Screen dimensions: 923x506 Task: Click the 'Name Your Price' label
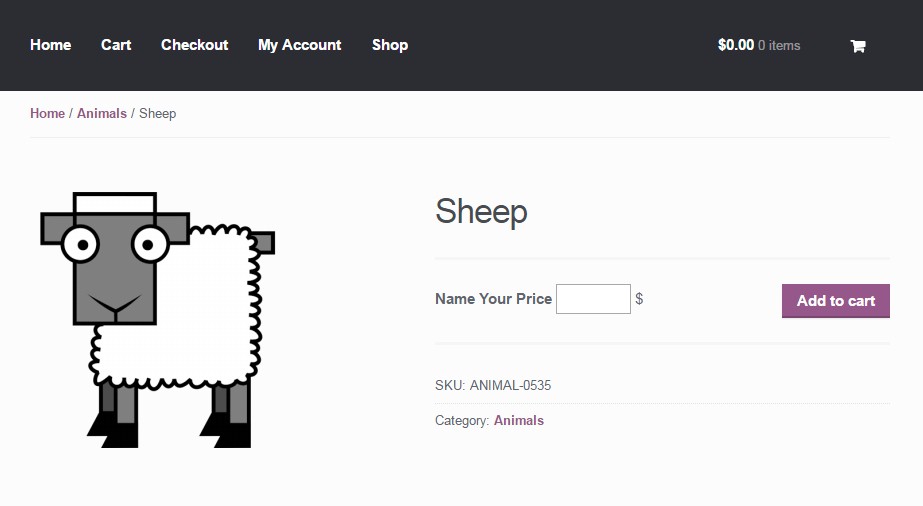493,299
